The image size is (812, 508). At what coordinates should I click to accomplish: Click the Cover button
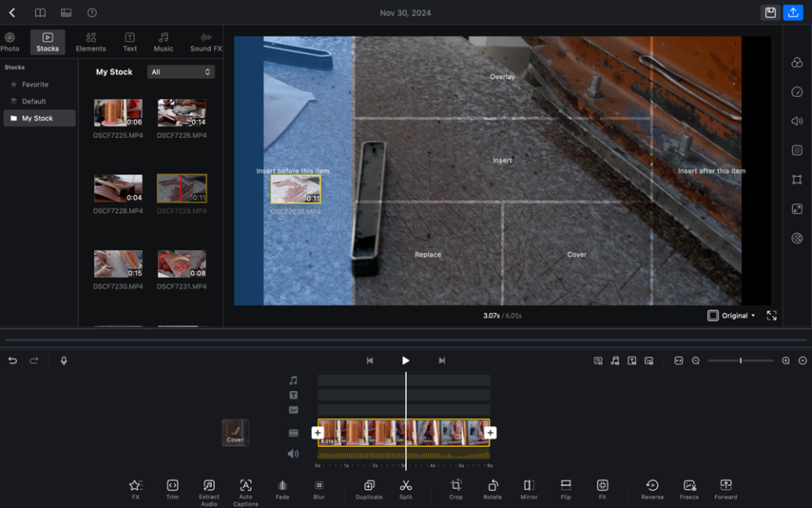click(x=236, y=433)
